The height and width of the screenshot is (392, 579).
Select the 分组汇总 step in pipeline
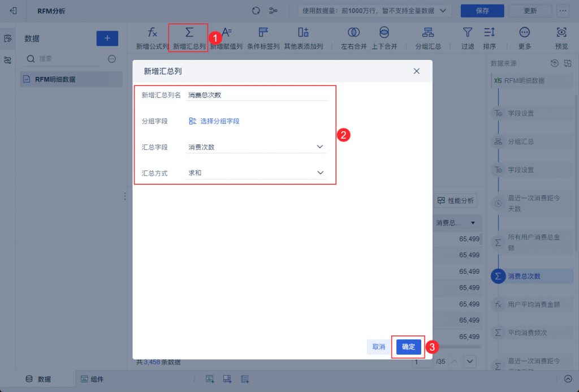click(532, 141)
